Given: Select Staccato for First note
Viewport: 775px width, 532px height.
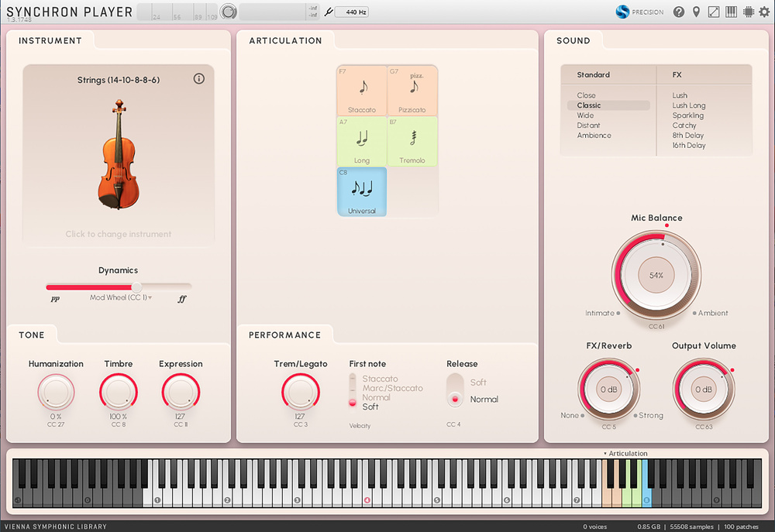Looking at the screenshot, I should click(380, 379).
